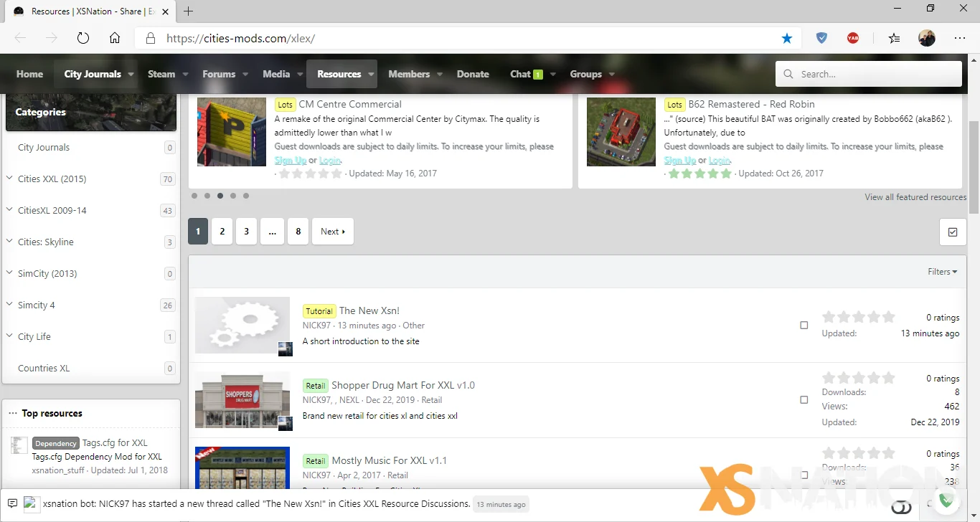Select the fourth featured carousel dot
980x522 pixels.
(x=233, y=196)
